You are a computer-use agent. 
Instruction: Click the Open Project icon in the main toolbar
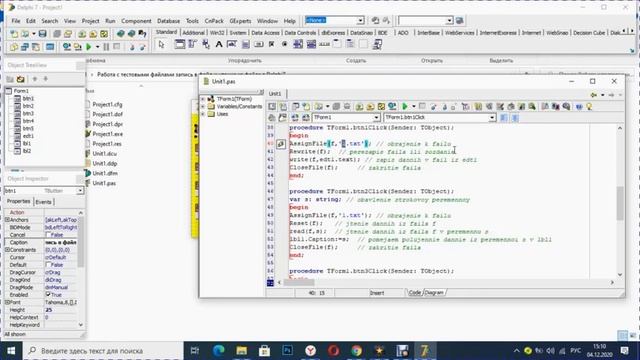pos(68,34)
